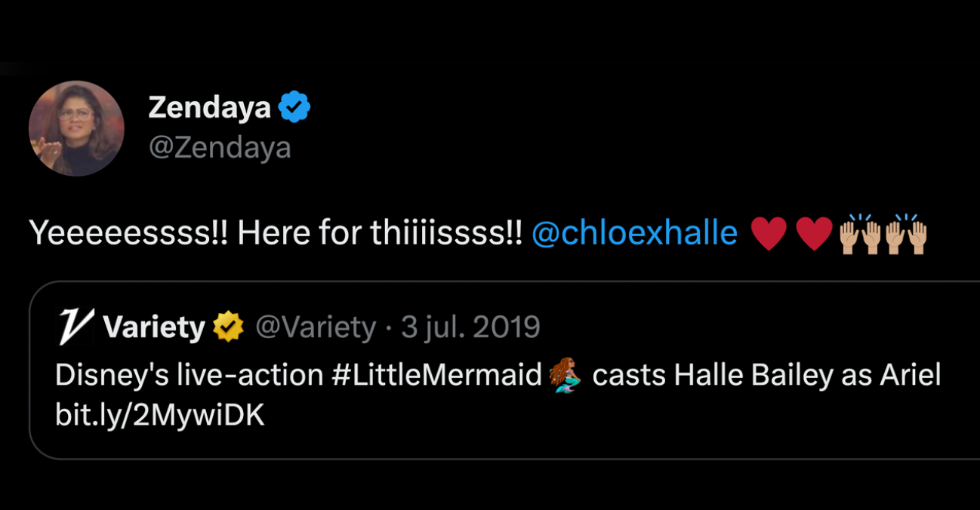The width and height of the screenshot is (980, 510).
Task: Click the 3 jul. 2019 timestamp
Action: (x=470, y=327)
